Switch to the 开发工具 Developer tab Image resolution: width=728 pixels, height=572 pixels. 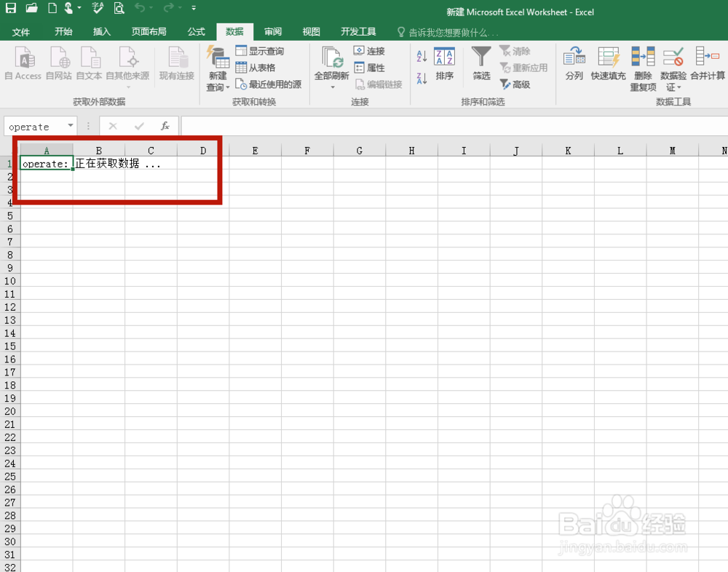click(358, 31)
